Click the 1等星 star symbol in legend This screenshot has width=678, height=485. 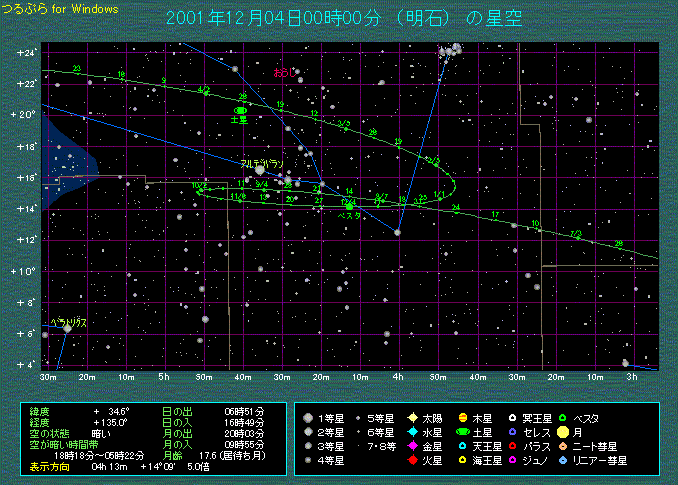click(x=308, y=418)
